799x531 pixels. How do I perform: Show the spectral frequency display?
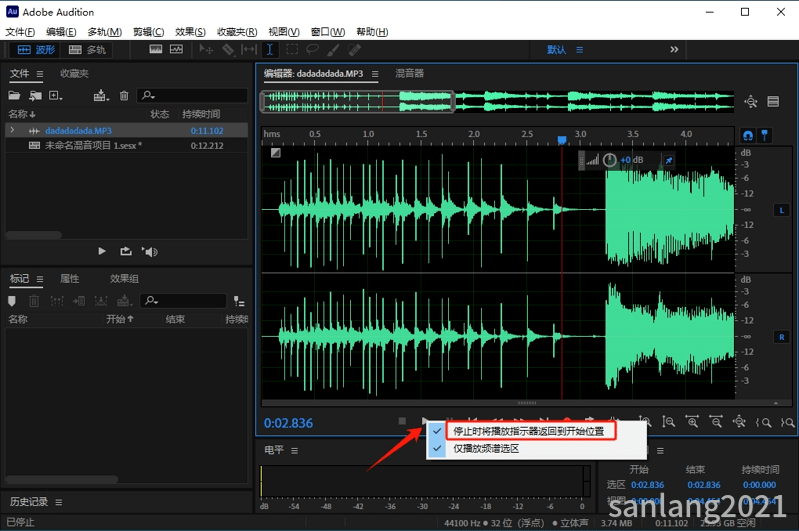[x=156, y=49]
